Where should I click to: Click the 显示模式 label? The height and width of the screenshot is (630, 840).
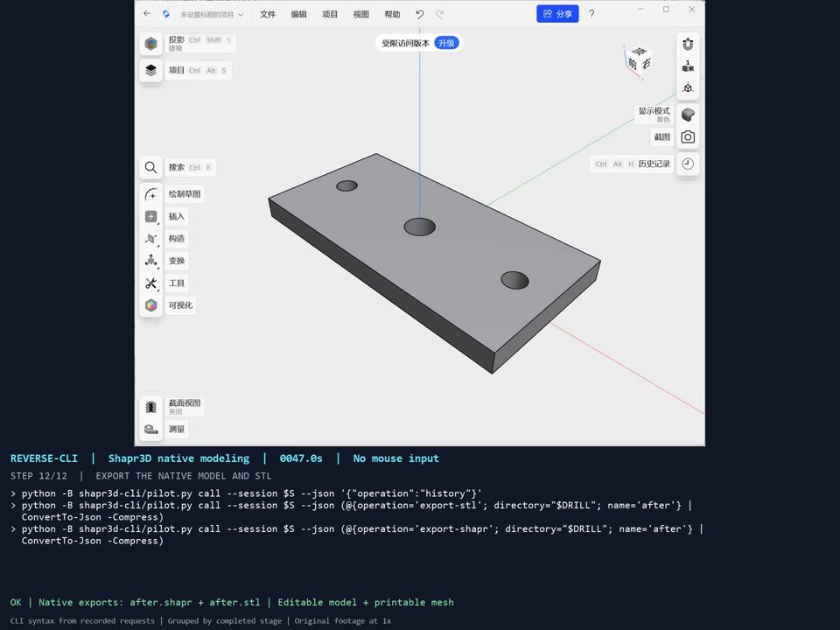654,111
